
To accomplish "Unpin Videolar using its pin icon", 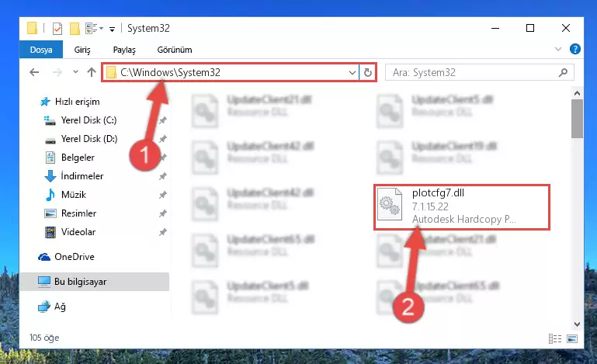I will (x=163, y=232).
